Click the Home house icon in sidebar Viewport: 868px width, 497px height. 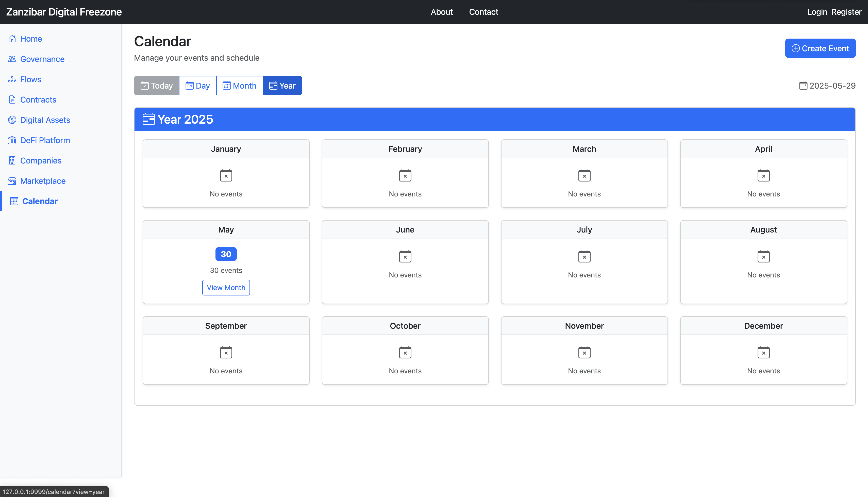click(12, 39)
